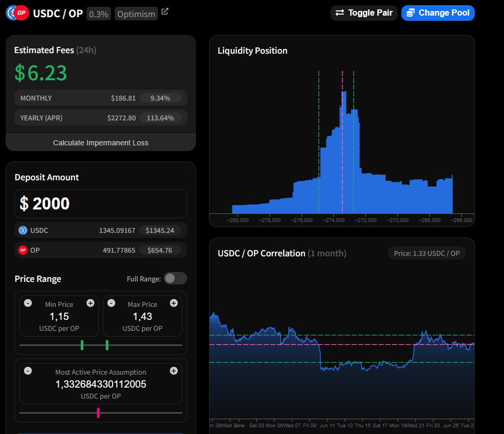
Task: Click the YEARLY $2272.80 fee value
Action: tap(121, 118)
